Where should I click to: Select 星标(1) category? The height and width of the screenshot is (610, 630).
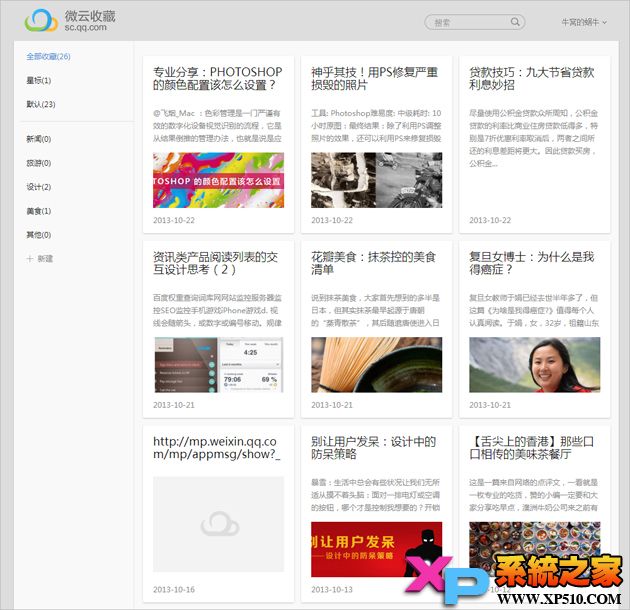(39, 80)
